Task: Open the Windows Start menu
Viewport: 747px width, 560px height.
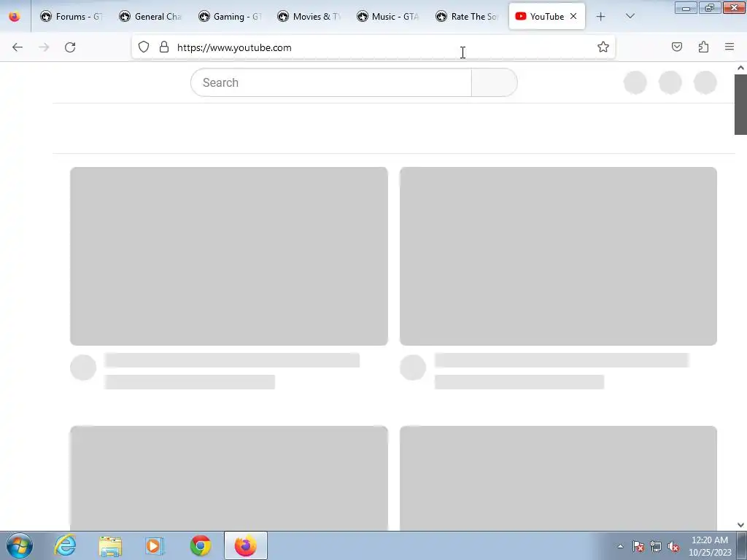Action: coord(20,545)
